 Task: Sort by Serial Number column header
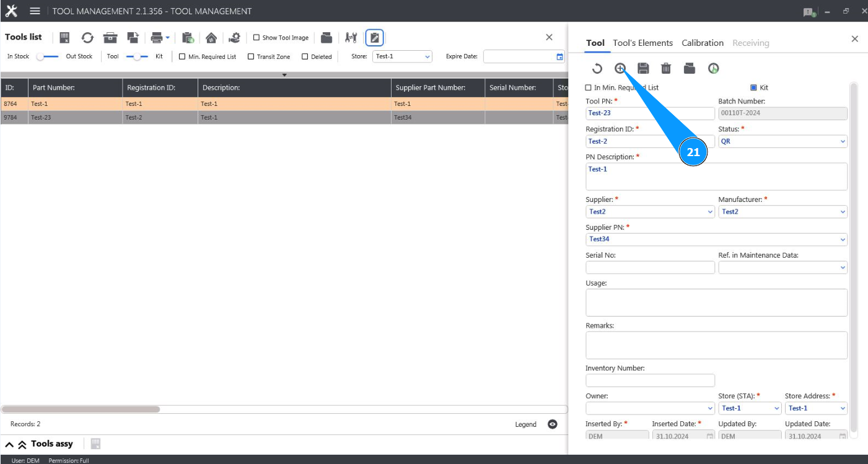pyautogui.click(x=519, y=88)
